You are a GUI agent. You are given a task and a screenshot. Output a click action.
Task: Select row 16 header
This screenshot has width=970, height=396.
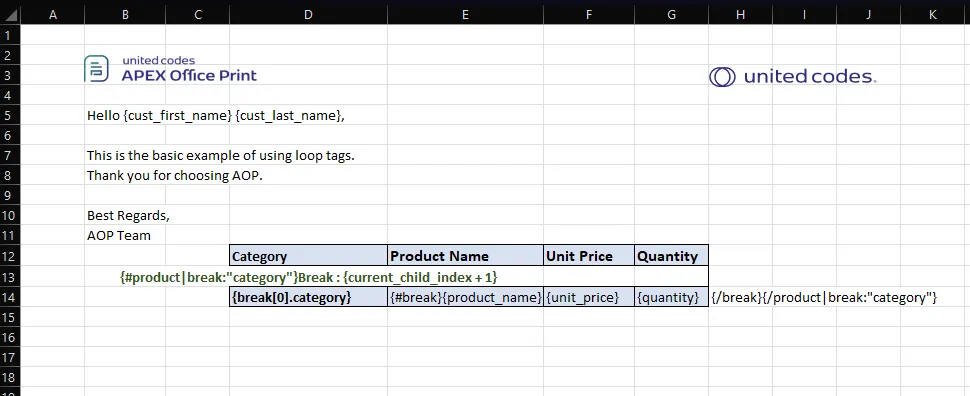[x=10, y=337]
